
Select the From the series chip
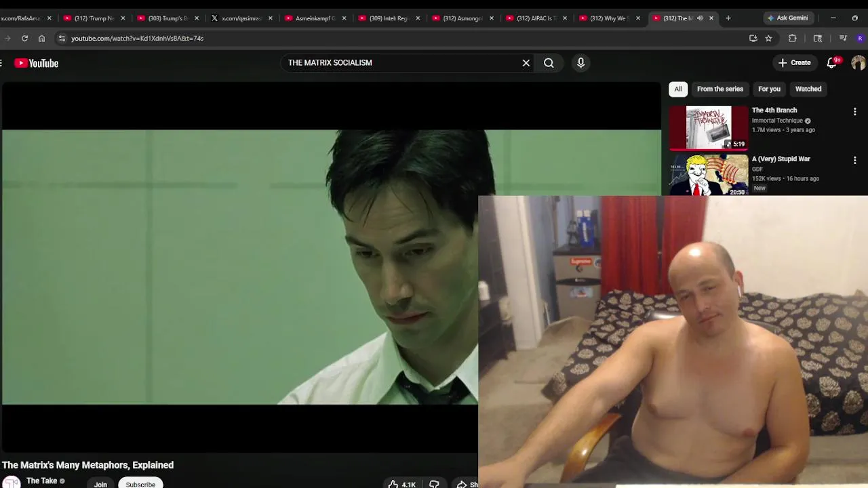click(720, 89)
